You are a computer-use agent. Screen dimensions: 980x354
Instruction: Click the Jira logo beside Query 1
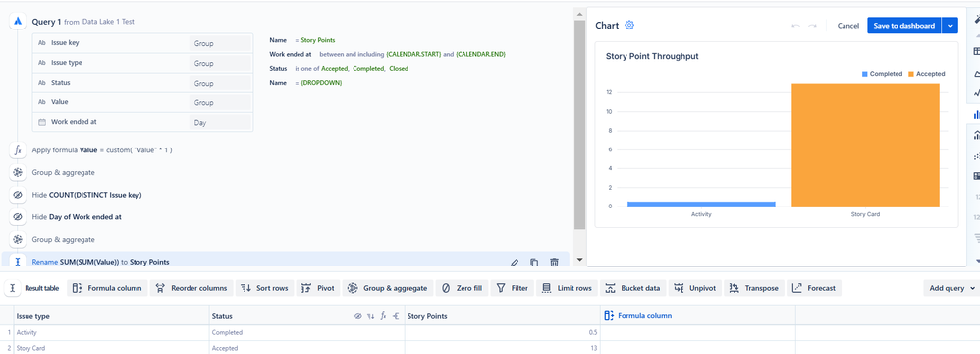pyautogui.click(x=18, y=22)
